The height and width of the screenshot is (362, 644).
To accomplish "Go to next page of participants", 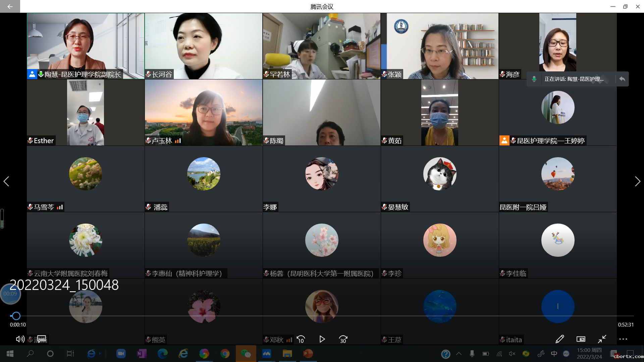I will coord(637,181).
